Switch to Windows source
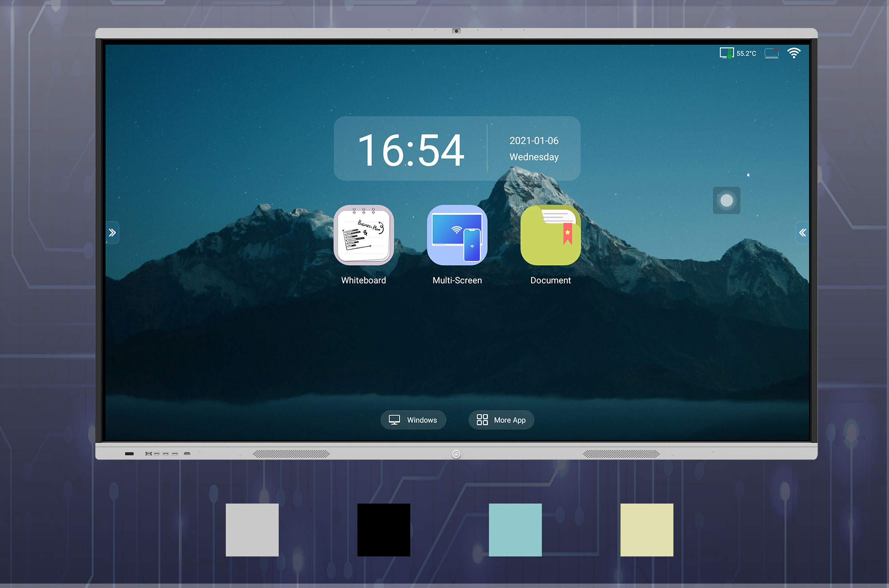The image size is (889, 588). (413, 420)
